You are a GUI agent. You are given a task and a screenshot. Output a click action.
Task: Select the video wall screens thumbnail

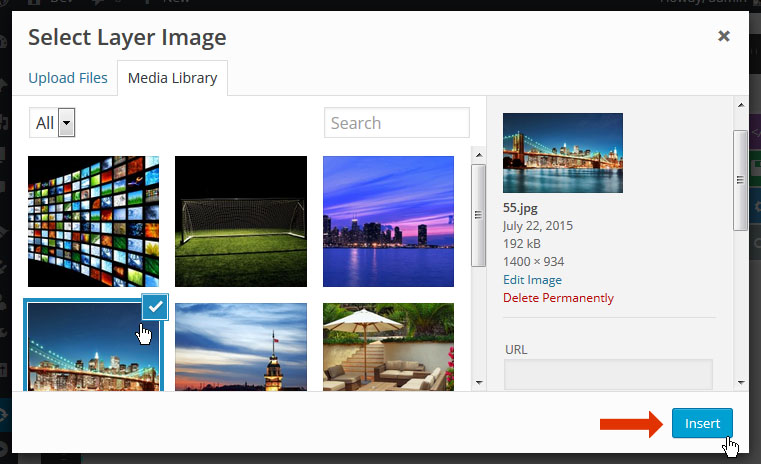(93, 221)
